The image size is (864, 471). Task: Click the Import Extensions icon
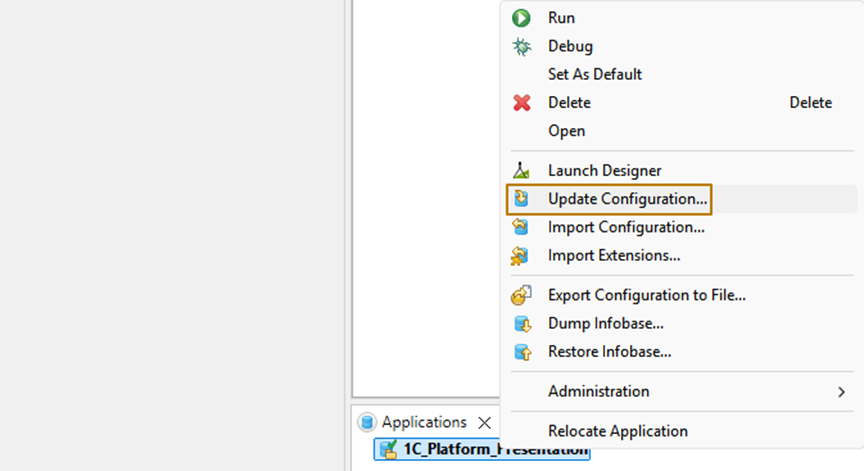(521, 255)
